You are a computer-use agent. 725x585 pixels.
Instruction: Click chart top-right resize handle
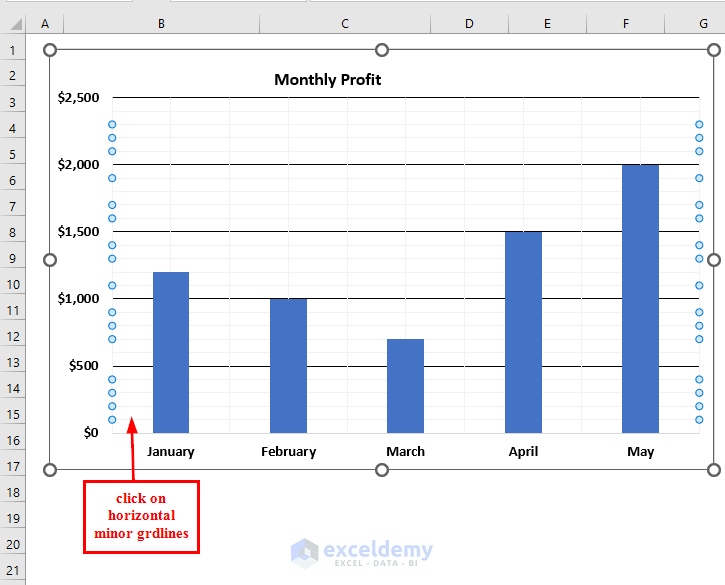tap(714, 50)
